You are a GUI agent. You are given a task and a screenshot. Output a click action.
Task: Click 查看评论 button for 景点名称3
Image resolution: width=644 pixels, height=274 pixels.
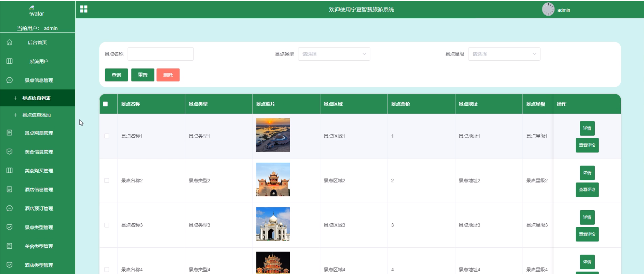587,234
